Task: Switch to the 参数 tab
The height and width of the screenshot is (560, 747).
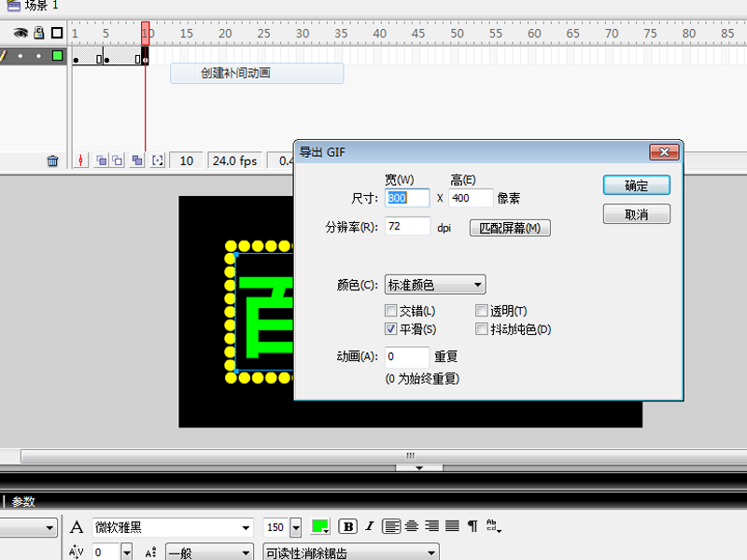Action: (x=22, y=501)
